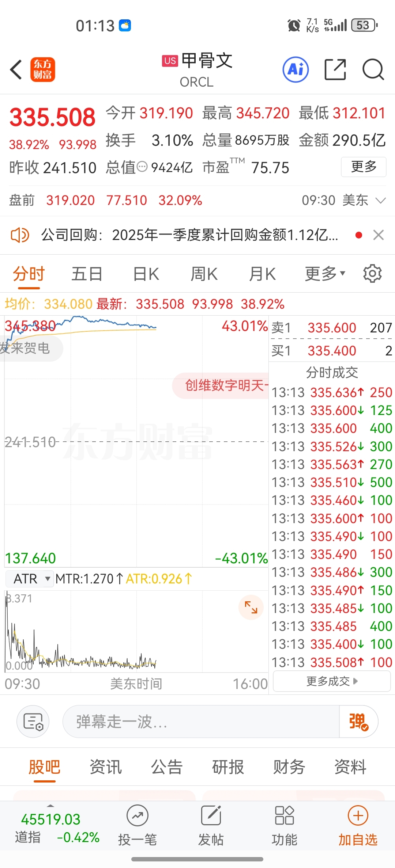Open chart settings gear icon
The image size is (395, 868).
pyautogui.click(x=372, y=274)
